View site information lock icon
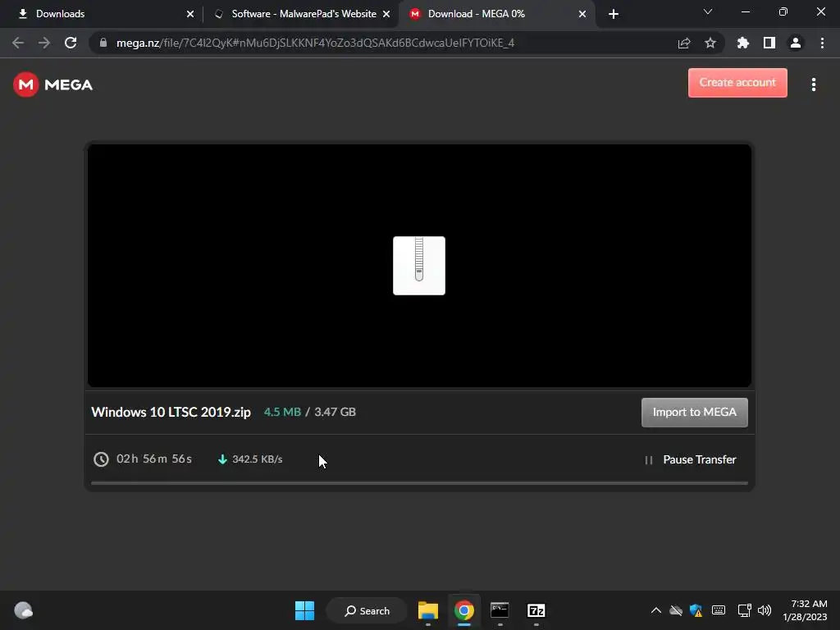Screen dimensions: 840x630 point(103,43)
